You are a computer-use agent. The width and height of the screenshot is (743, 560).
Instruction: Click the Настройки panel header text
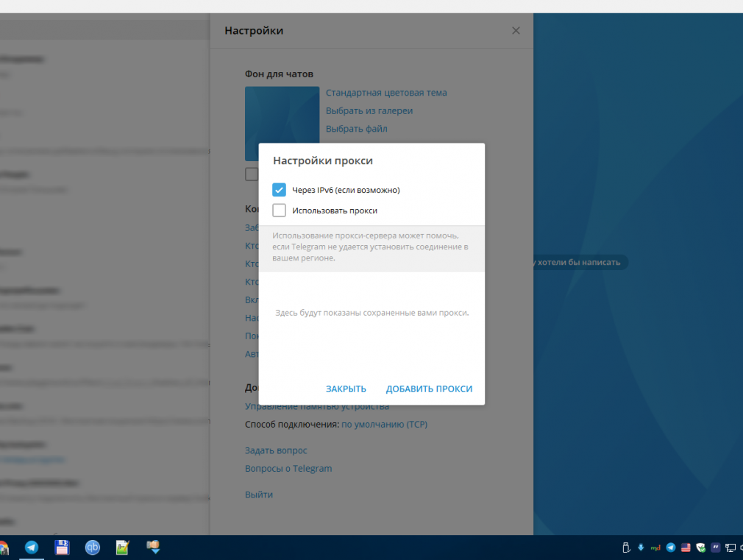pyautogui.click(x=254, y=30)
